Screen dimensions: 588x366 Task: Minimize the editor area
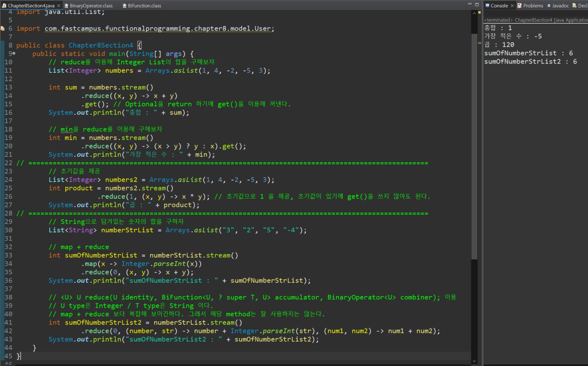click(469, 4)
